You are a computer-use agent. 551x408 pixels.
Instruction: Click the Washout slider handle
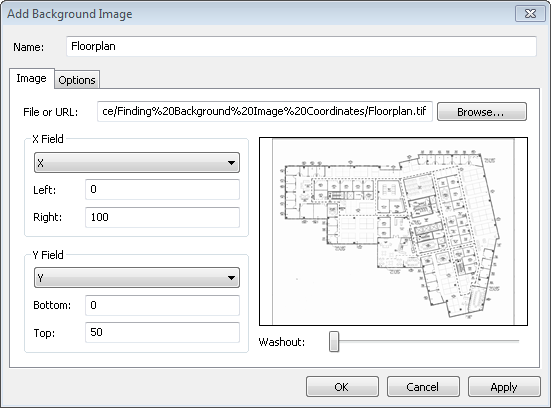pos(334,341)
